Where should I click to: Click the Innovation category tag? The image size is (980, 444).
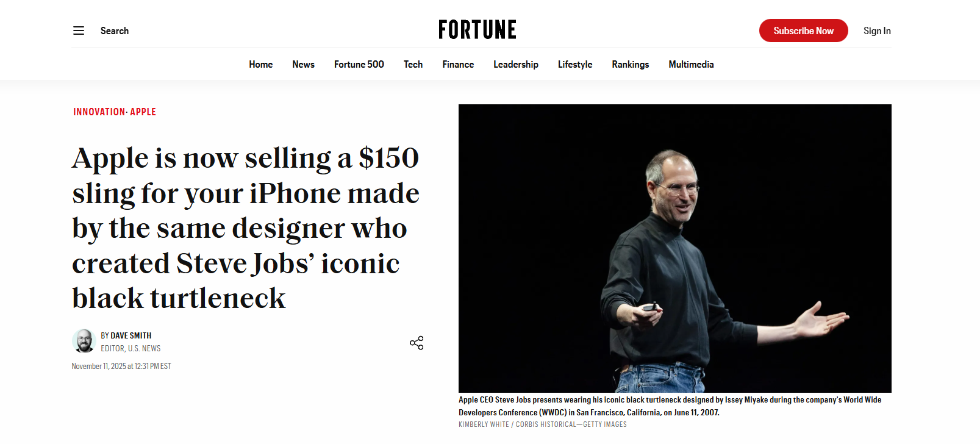99,112
